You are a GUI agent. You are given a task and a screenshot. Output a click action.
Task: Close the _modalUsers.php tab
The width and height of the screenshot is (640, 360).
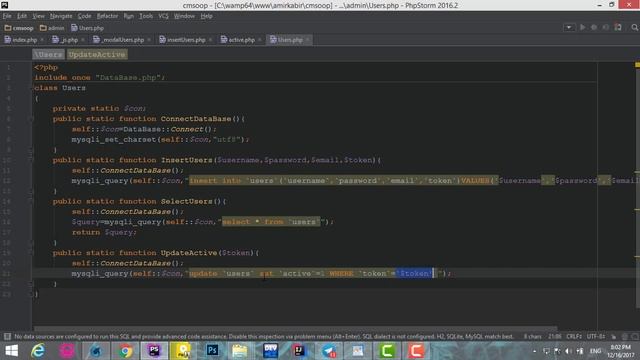tap(149, 40)
